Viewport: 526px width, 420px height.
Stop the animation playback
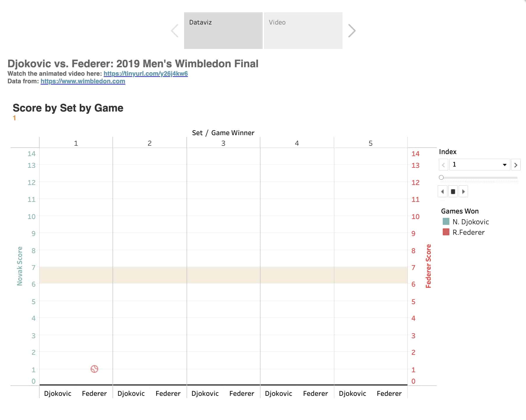point(453,192)
